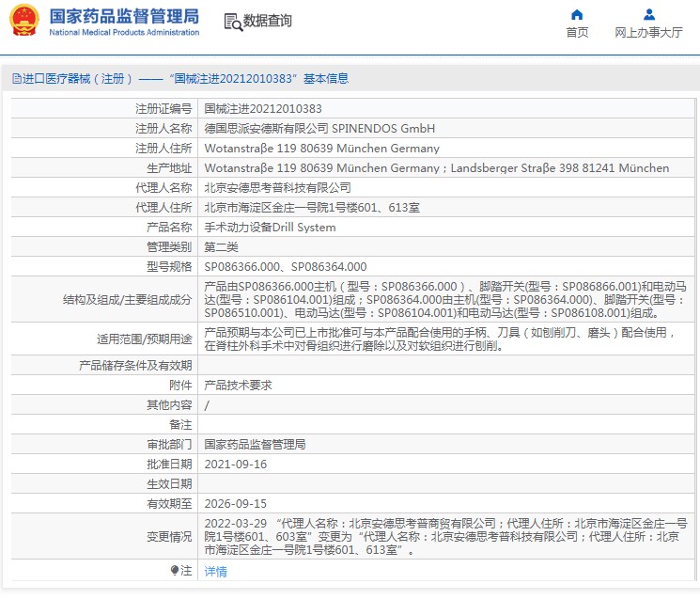Screen dimensions: 700x599
Task: Click the document icon before 进口医疗器械 heading
Action: click(16, 79)
